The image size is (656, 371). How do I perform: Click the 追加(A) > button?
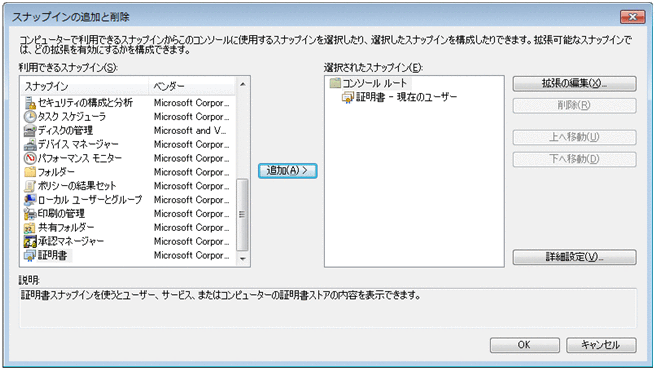pos(287,171)
